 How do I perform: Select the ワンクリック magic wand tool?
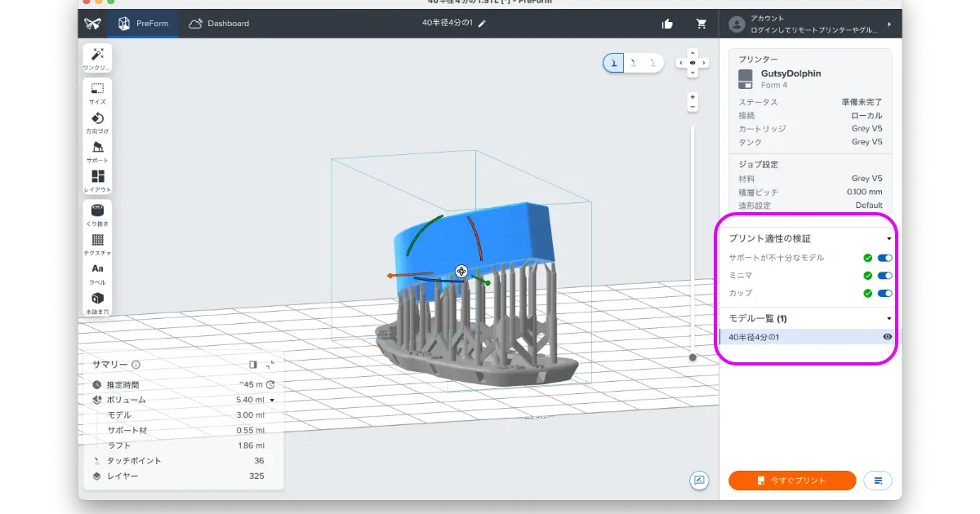pos(97,58)
